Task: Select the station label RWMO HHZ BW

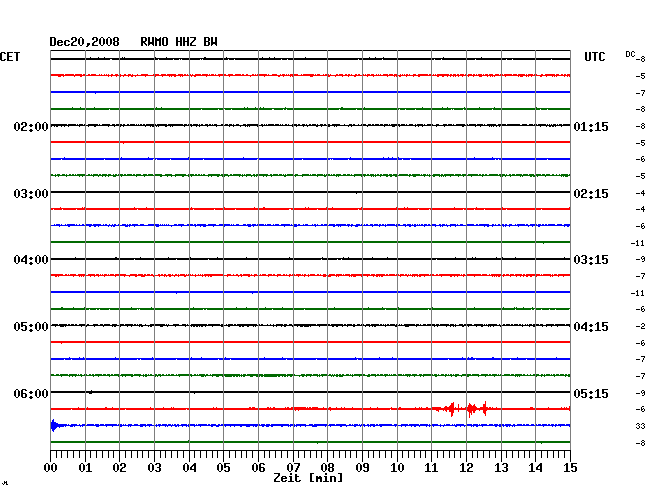Action: tap(179, 42)
